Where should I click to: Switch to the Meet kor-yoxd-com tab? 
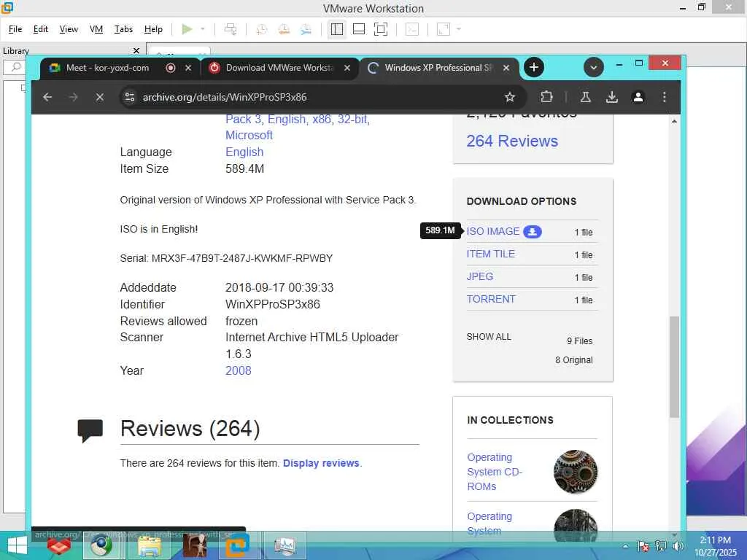click(108, 68)
